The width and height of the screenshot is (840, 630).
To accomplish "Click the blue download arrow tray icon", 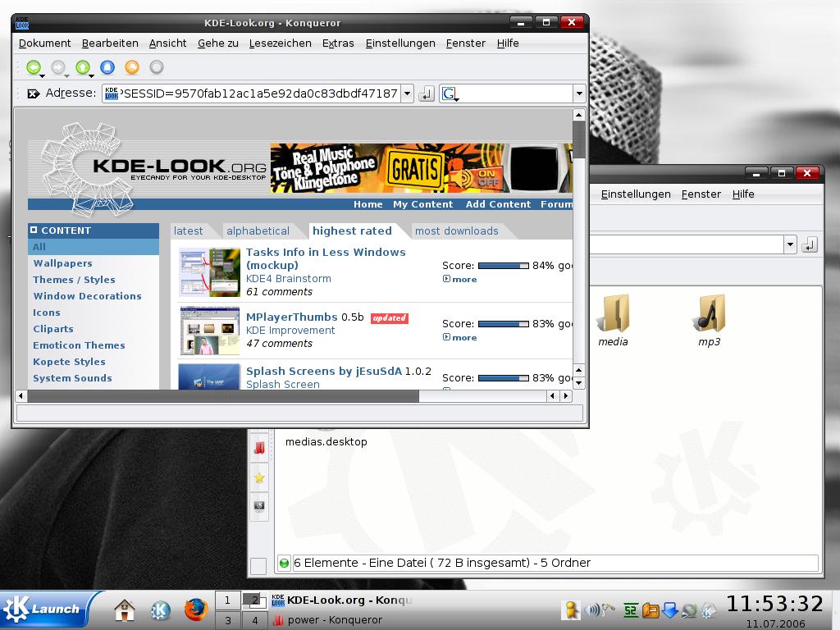I will pyautogui.click(x=669, y=610).
